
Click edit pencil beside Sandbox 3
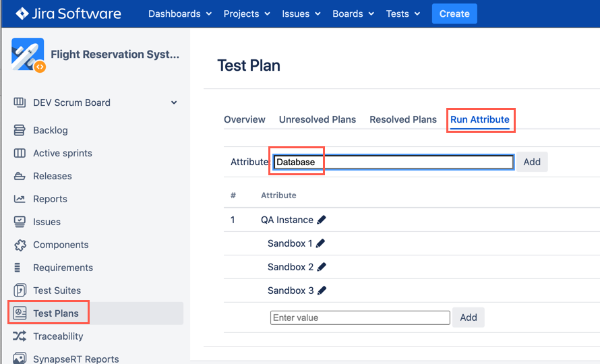(322, 291)
